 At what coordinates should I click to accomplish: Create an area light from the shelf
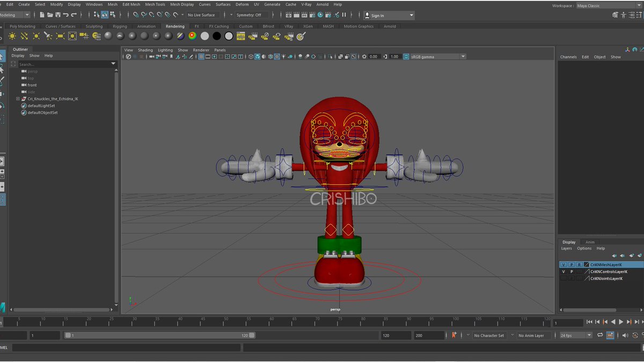60,36
